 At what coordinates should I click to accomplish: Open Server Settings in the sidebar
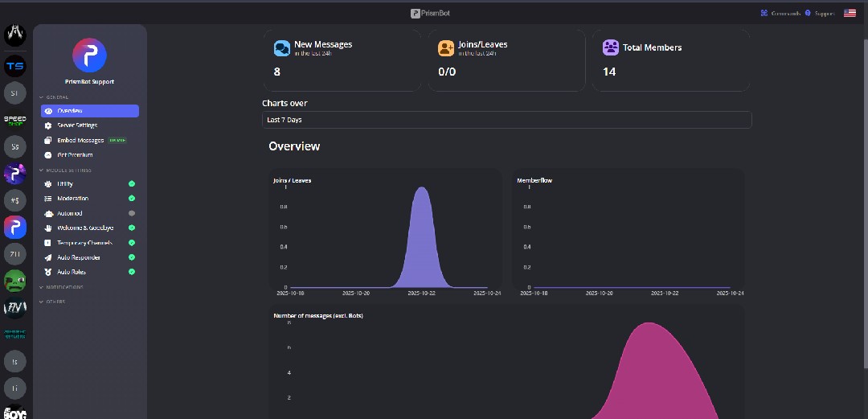tap(77, 125)
